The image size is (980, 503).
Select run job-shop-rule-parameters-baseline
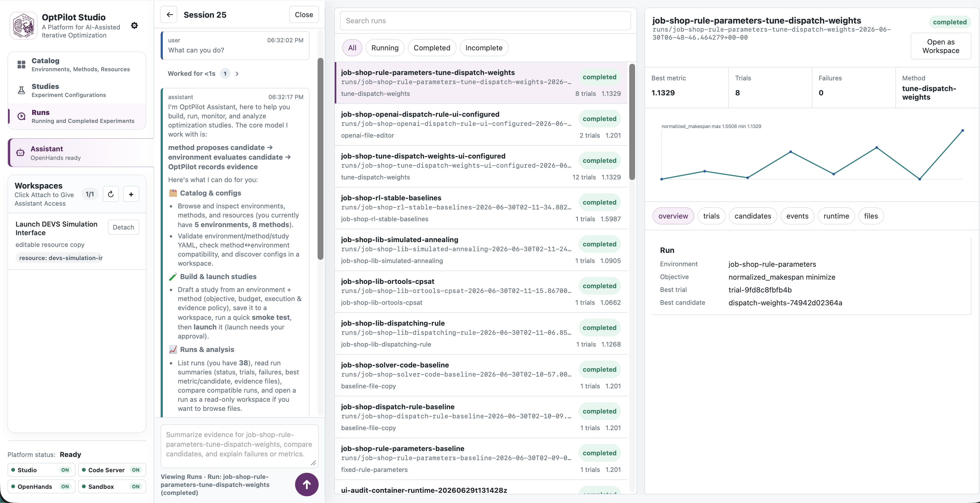(x=481, y=459)
